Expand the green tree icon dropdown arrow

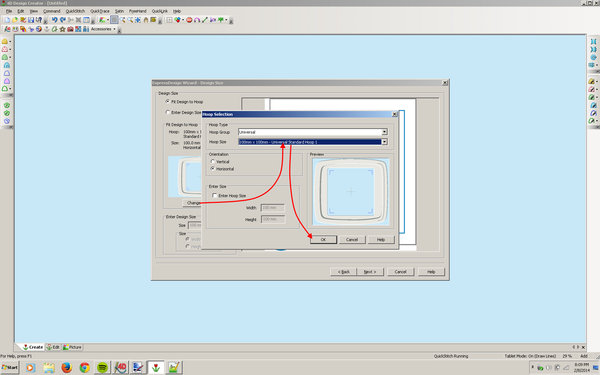pos(226,20)
